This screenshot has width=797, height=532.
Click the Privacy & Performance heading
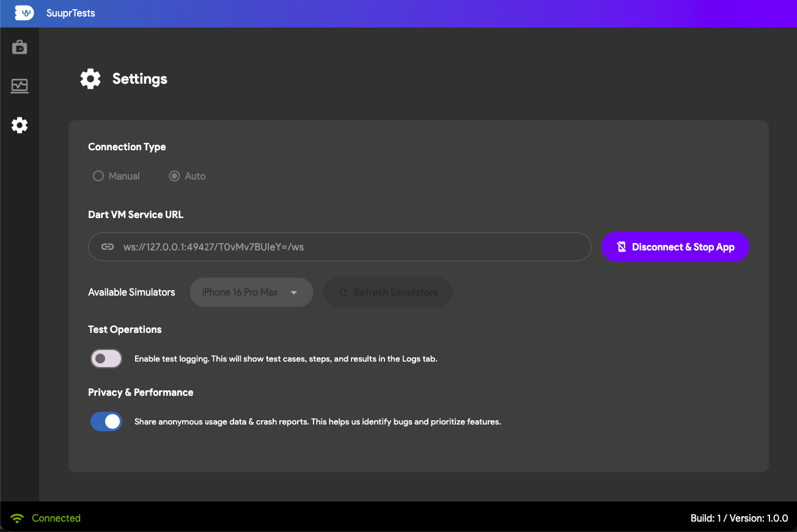tap(141, 392)
